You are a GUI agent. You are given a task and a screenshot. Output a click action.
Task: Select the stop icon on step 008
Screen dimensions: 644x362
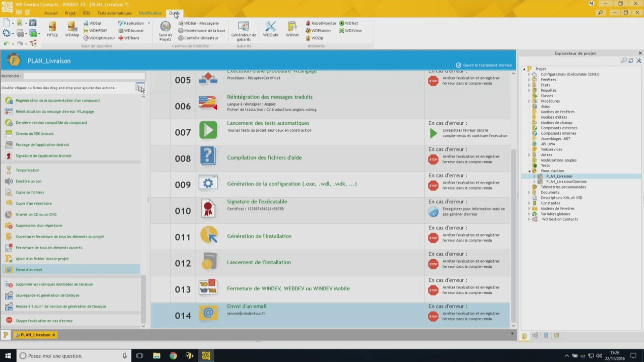(433, 159)
